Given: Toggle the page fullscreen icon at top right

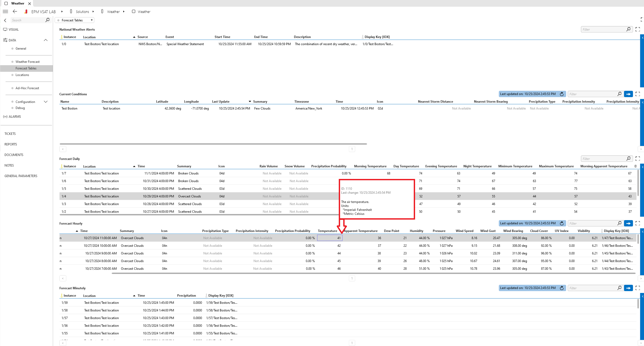Looking at the screenshot, I should (642, 20).
